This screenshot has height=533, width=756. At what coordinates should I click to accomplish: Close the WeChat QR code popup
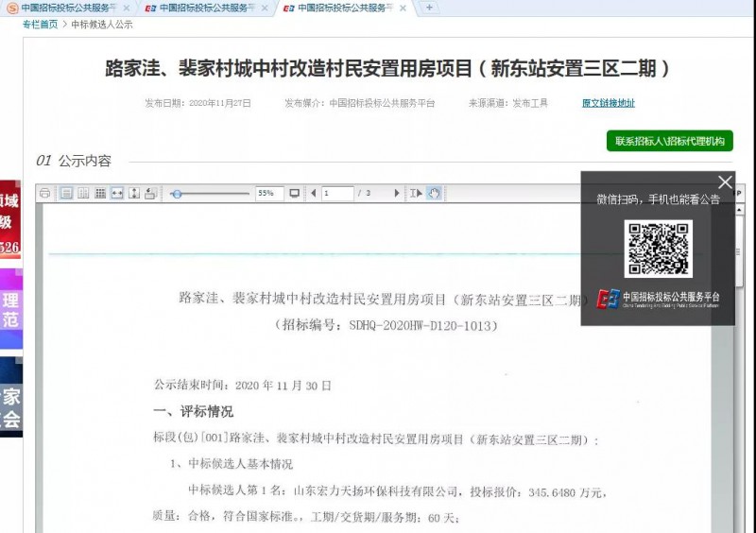[x=725, y=182]
